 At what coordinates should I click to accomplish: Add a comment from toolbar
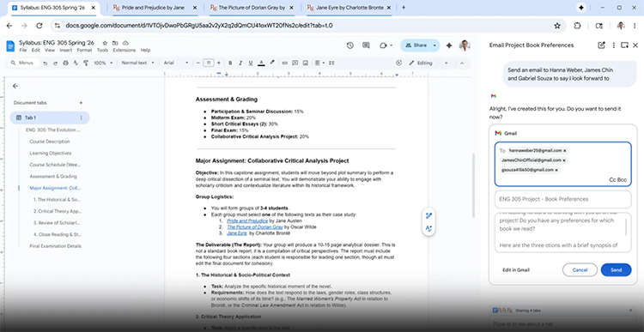[x=295, y=63]
